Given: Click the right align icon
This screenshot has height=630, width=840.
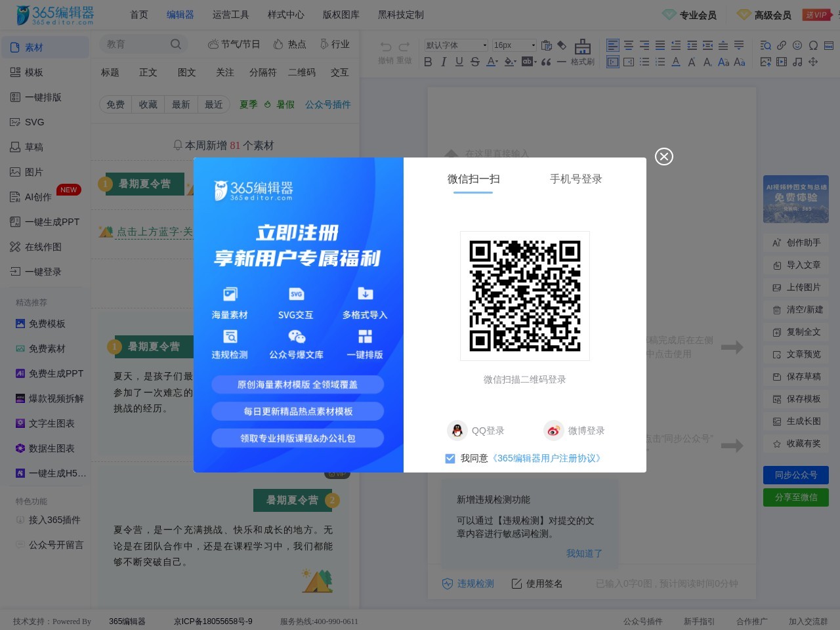Looking at the screenshot, I should pyautogui.click(x=644, y=45).
